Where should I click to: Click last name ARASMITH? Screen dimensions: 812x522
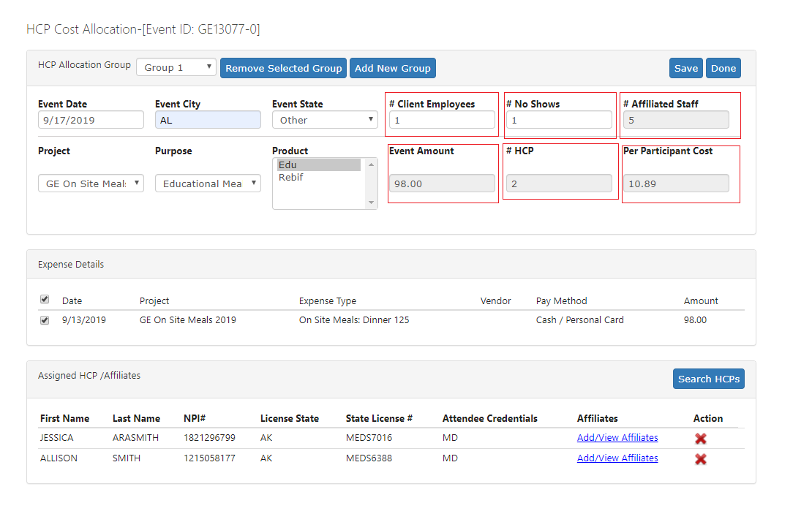[135, 438]
